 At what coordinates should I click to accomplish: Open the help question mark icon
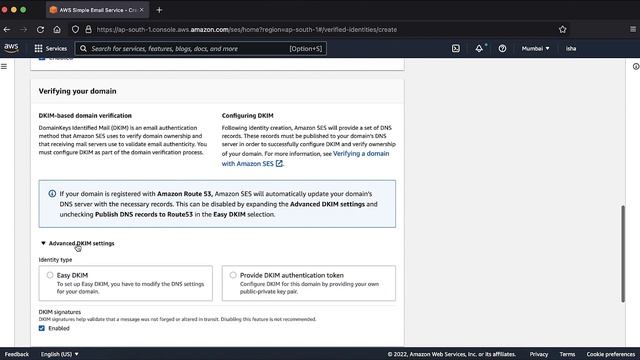[x=502, y=49]
